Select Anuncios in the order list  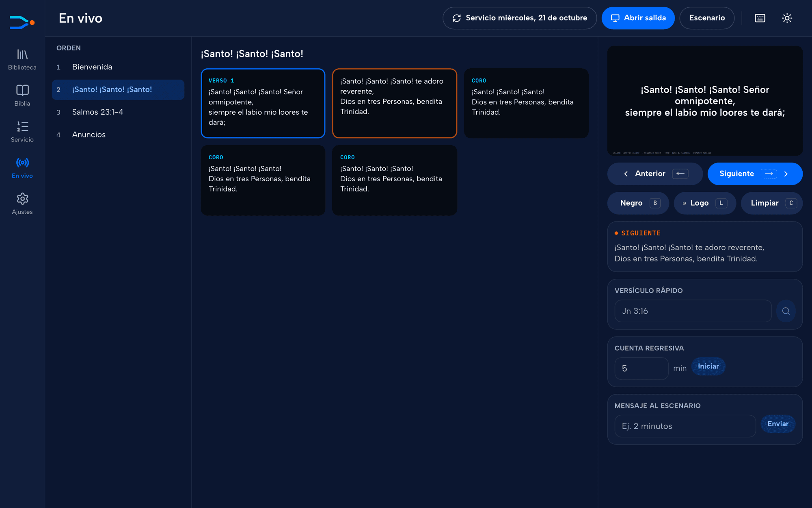[118, 135]
